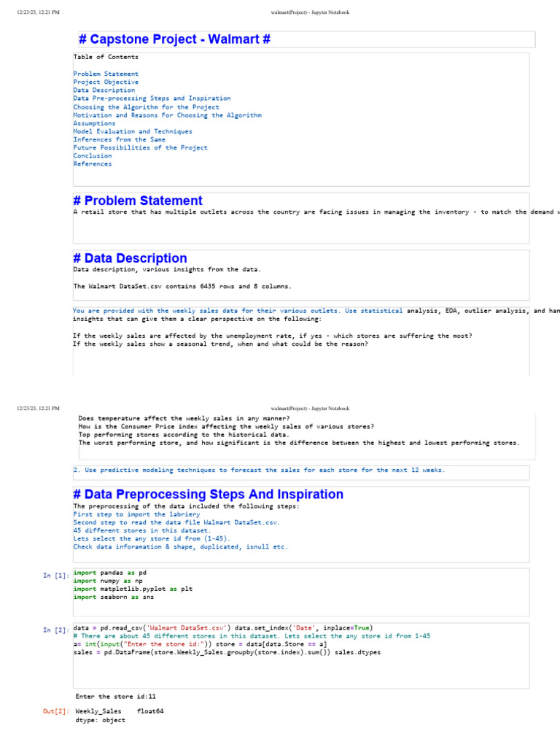Click the 'Table of Contents' text
The height and width of the screenshot is (747, 560).
tap(106, 57)
